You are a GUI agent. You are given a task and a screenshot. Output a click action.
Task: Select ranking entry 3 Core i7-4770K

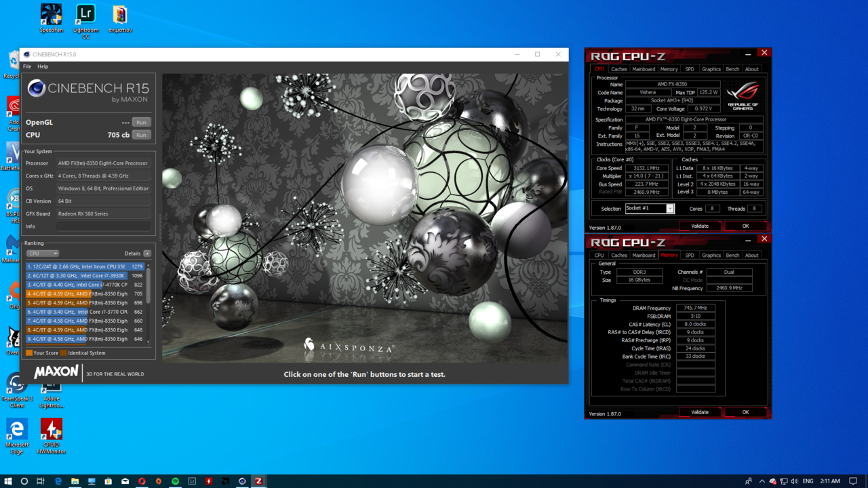[x=85, y=285]
